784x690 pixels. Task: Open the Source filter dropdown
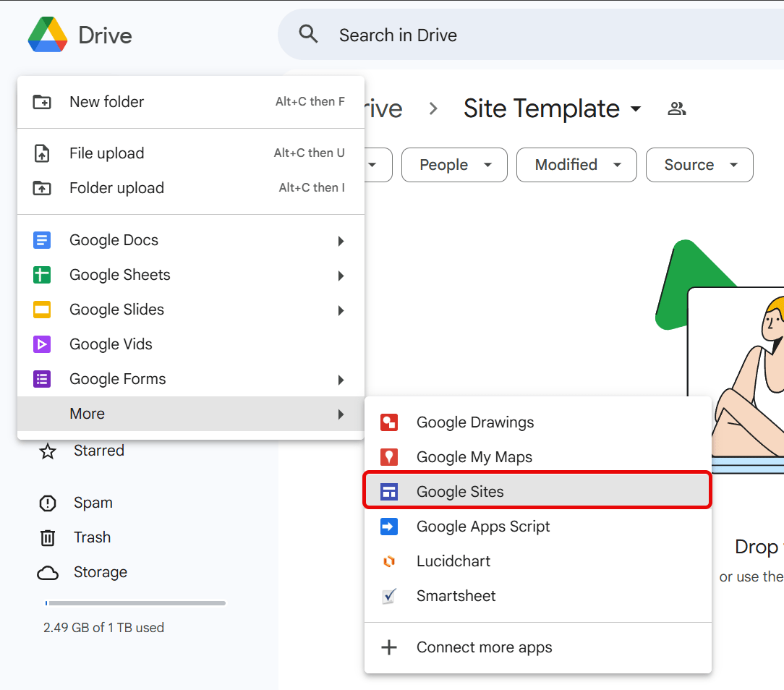point(699,165)
